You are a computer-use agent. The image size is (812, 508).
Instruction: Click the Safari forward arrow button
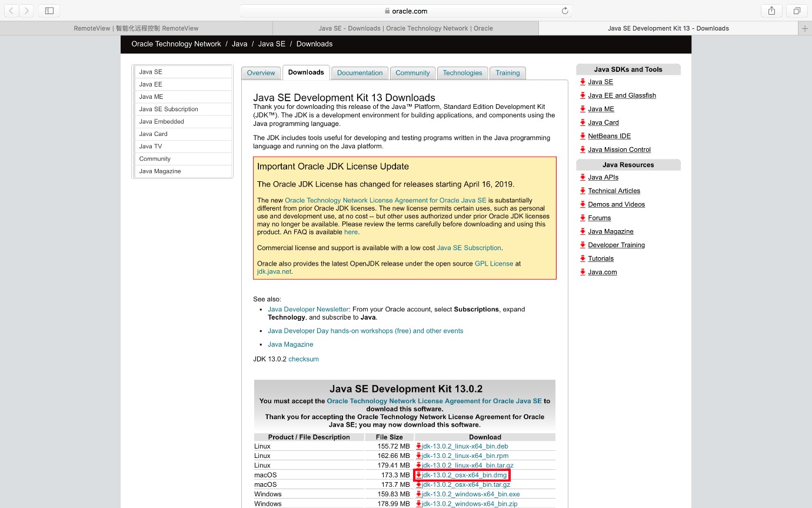[x=26, y=11]
